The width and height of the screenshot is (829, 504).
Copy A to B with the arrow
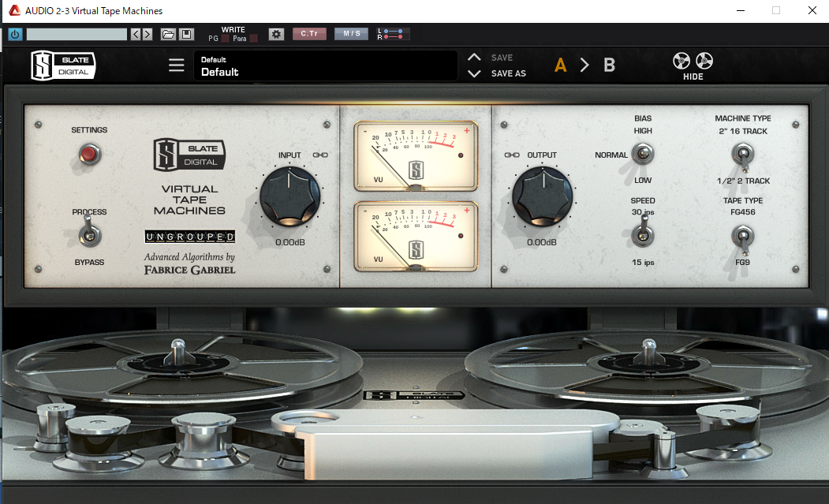click(x=584, y=65)
